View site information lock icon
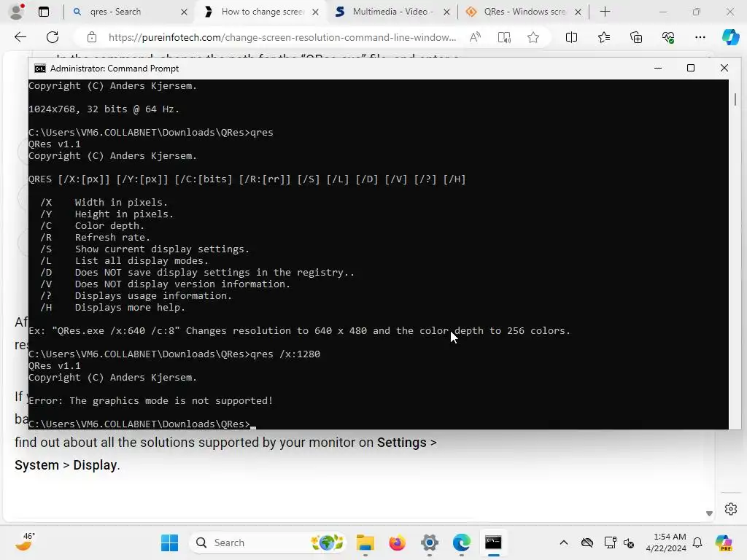This screenshot has width=747, height=560. tap(92, 37)
